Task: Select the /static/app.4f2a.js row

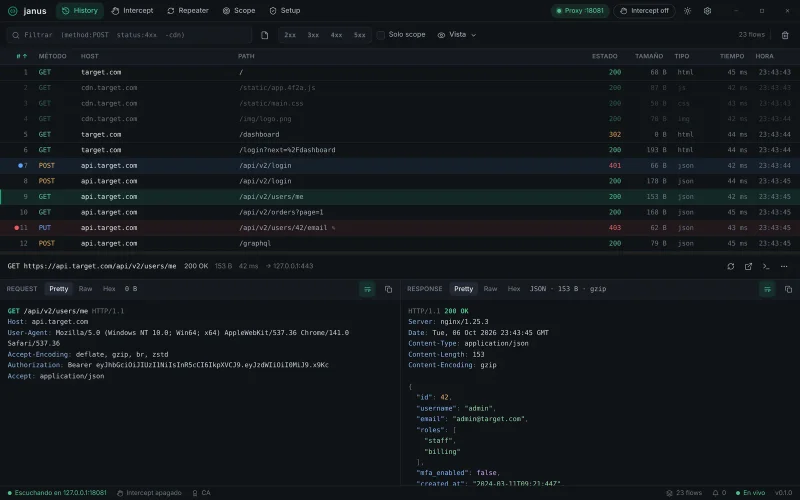Action: pos(400,88)
